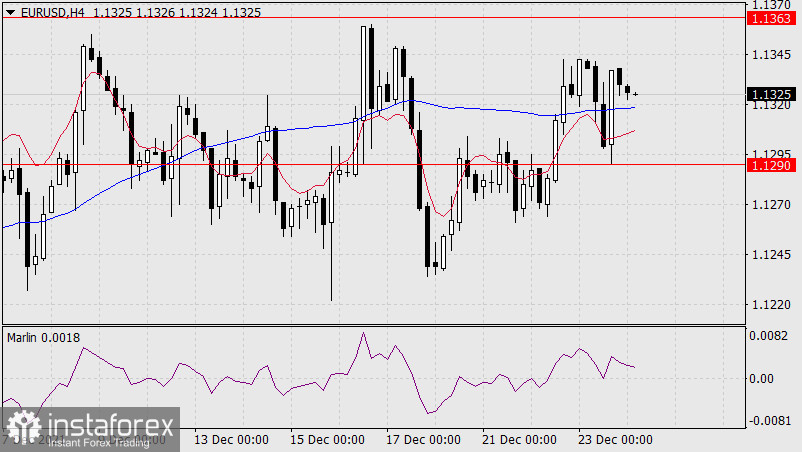Click the EURUSD,H4 chart title
The image size is (802, 452).
[x=49, y=11]
